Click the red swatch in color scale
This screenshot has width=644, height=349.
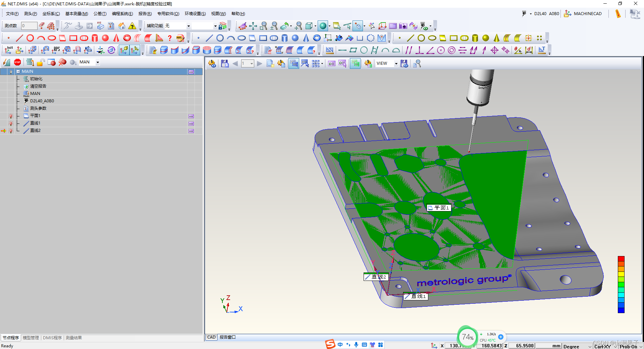621,259
